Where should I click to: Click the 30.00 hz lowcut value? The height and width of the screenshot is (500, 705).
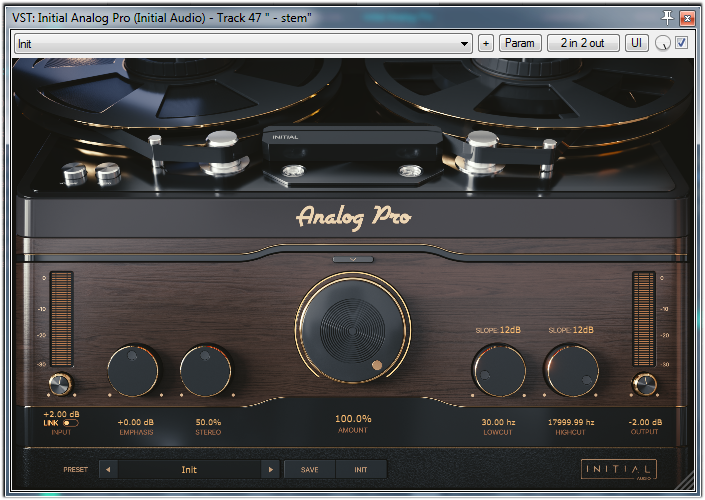pyautogui.click(x=499, y=422)
